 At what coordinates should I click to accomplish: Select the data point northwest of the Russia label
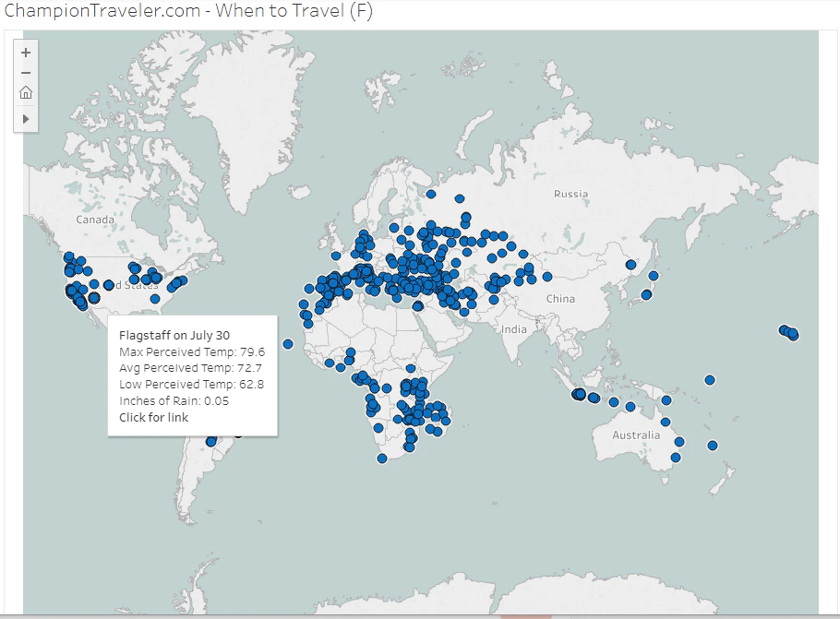click(x=460, y=198)
